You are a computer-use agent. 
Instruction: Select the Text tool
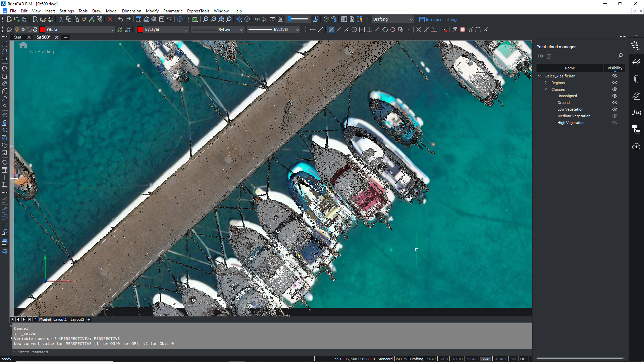(x=5, y=177)
